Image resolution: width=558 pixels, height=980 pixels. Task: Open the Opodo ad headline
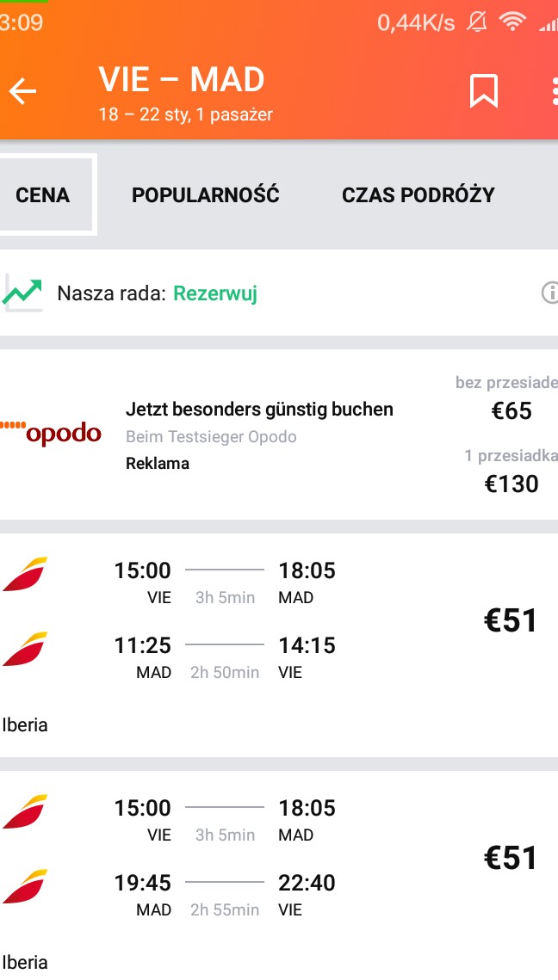pos(259,410)
